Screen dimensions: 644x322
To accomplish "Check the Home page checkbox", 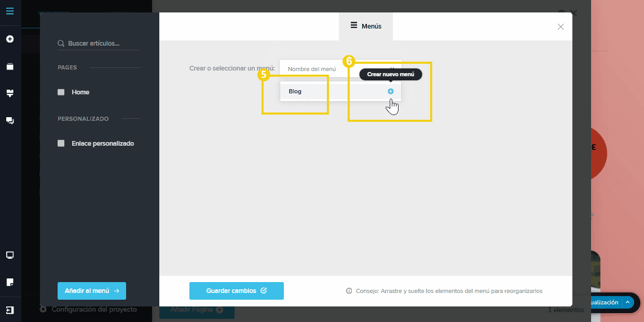I will (x=61, y=92).
